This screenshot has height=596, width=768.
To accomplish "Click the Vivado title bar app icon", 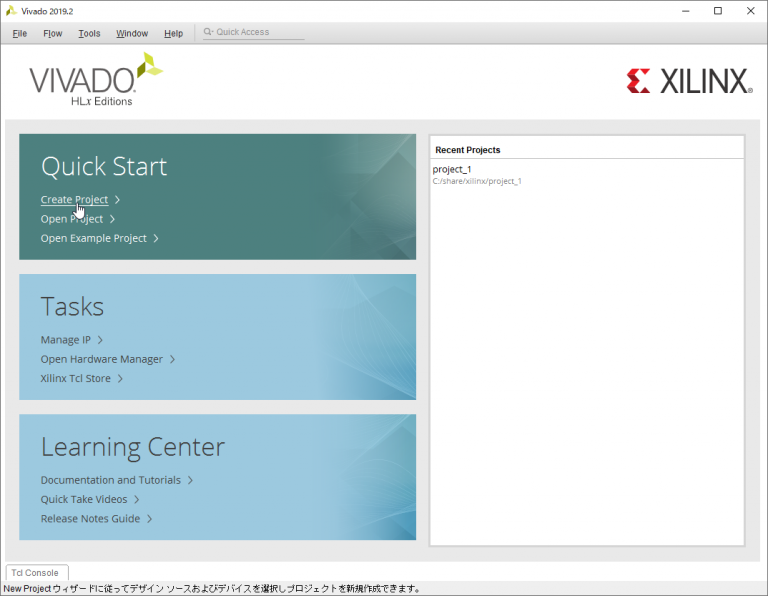I will click(x=11, y=11).
